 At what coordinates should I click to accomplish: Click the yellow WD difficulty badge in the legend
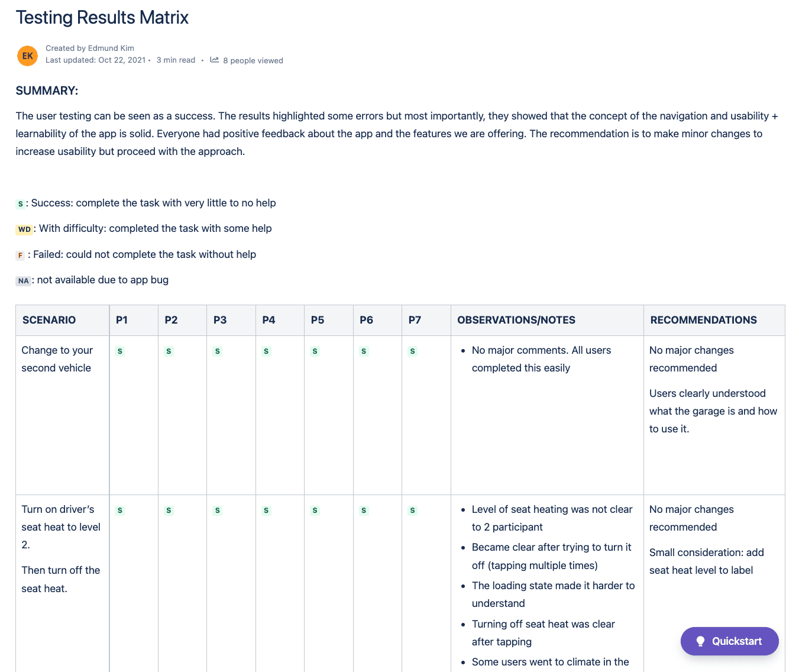tap(24, 229)
